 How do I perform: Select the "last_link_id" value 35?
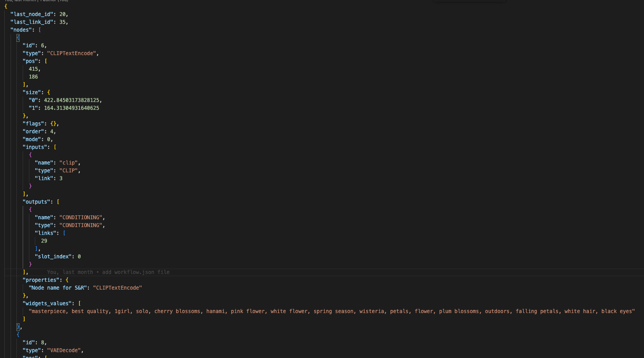pyautogui.click(x=63, y=22)
